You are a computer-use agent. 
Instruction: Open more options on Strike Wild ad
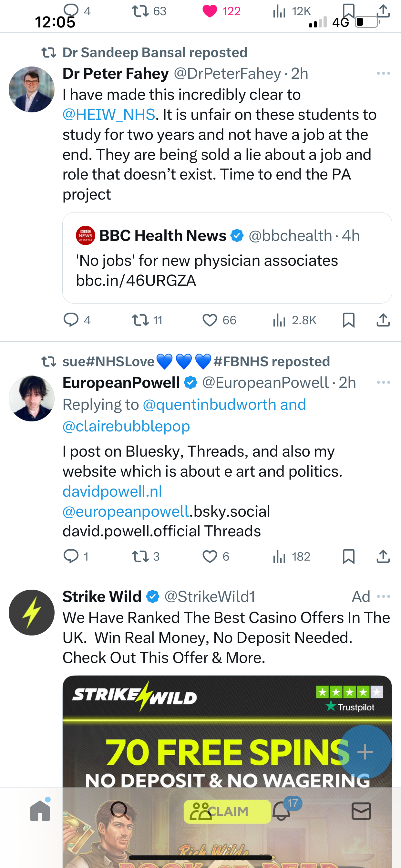[x=384, y=597]
